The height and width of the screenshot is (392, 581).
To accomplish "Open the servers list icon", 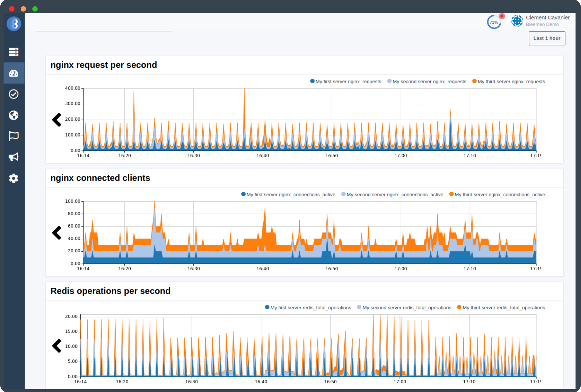I will (14, 52).
